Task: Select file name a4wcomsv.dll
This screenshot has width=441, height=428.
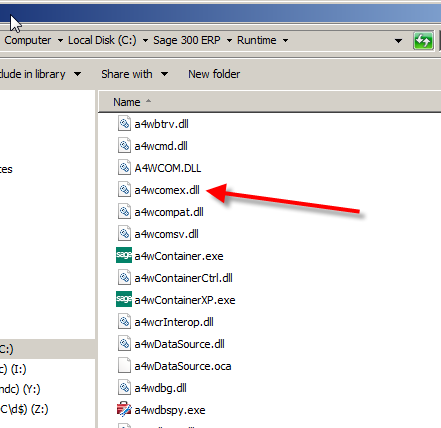Action: tap(166, 234)
